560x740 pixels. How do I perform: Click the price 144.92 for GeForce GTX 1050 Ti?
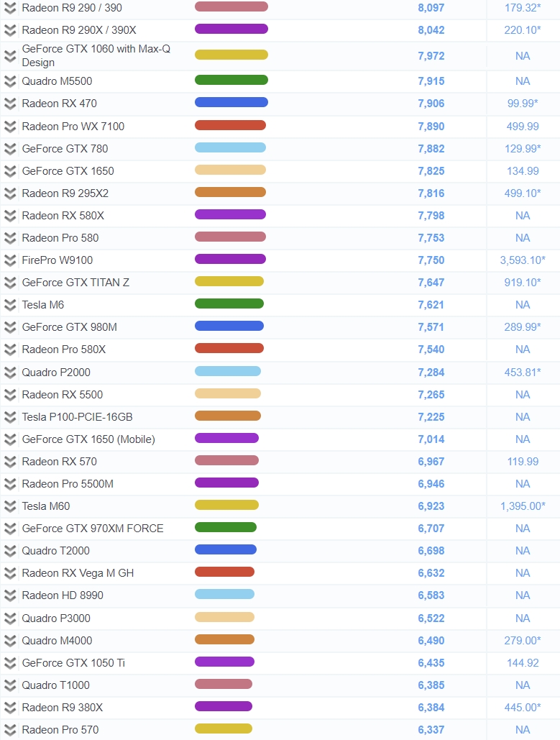(x=523, y=663)
